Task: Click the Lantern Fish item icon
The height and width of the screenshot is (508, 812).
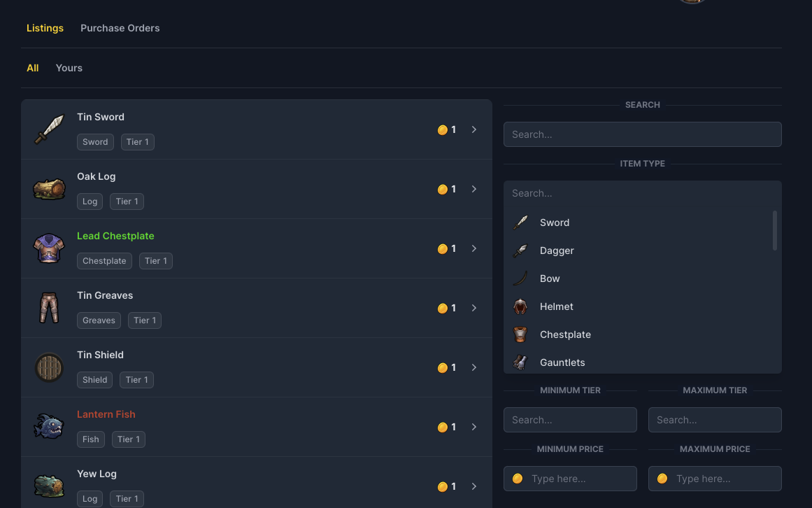Action: click(49, 427)
